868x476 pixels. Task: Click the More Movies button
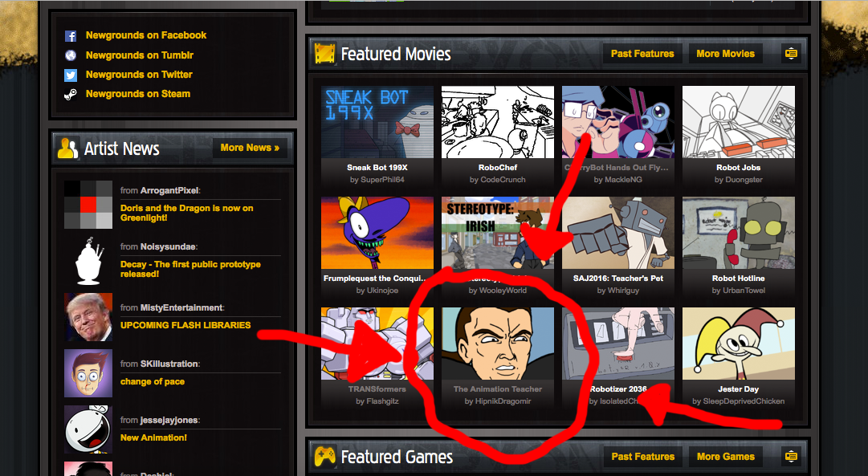pyautogui.click(x=725, y=54)
